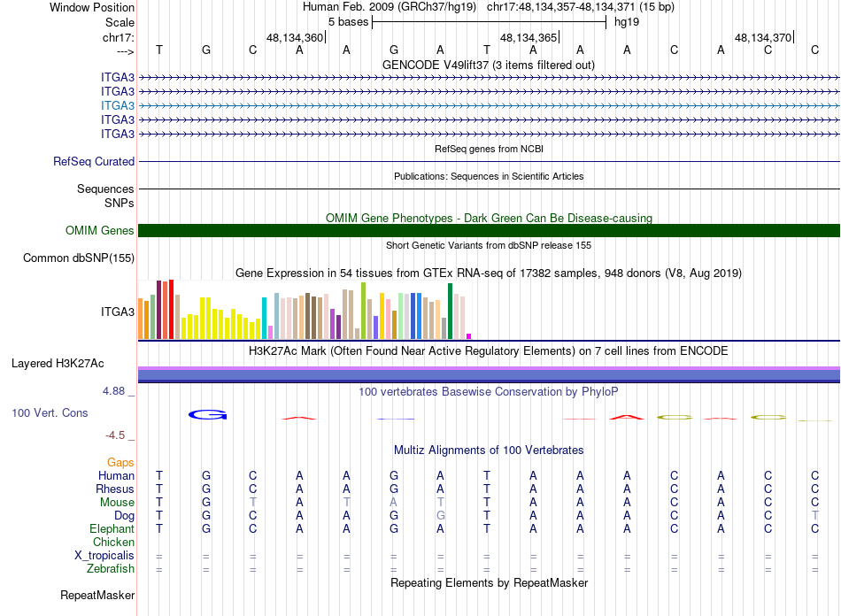Click the faded G in the Dog row
This screenshot has height=616, width=841.
pyautogui.click(x=440, y=516)
